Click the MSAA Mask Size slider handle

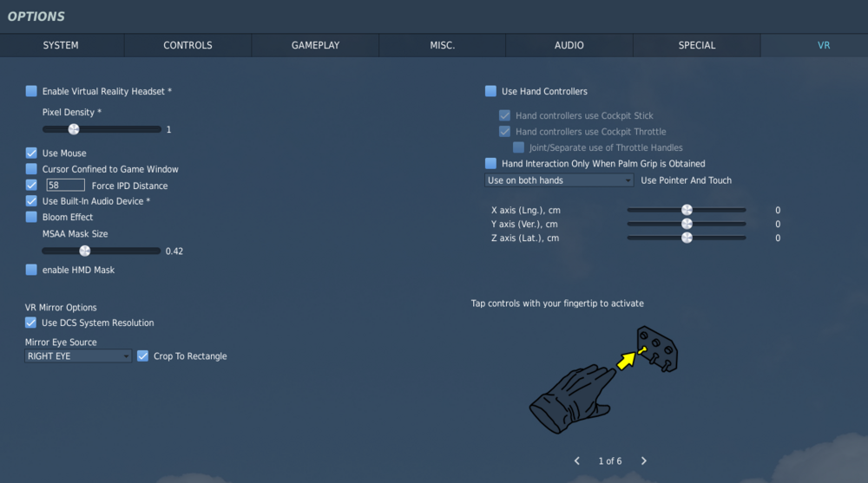(x=85, y=251)
